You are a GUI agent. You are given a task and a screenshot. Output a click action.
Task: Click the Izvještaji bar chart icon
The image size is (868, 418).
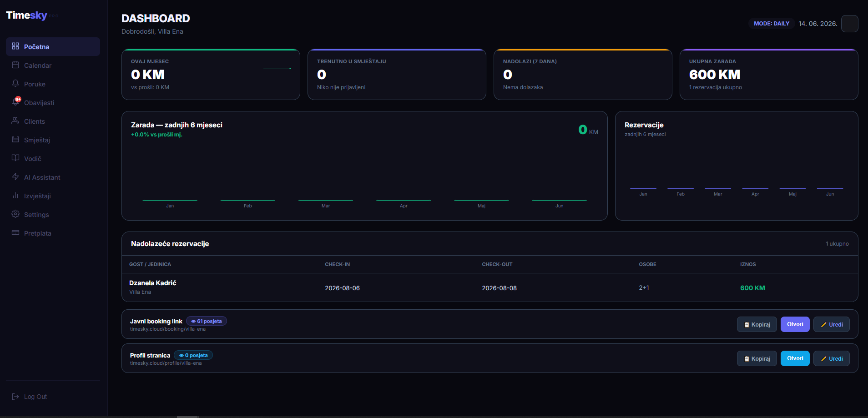point(15,195)
